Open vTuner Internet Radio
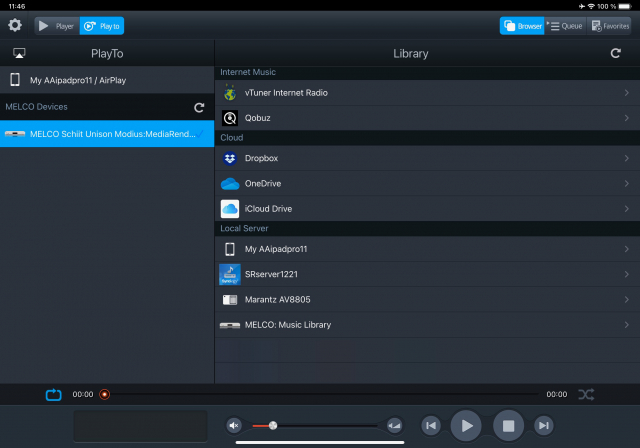The width and height of the screenshot is (640, 448). 427,93
